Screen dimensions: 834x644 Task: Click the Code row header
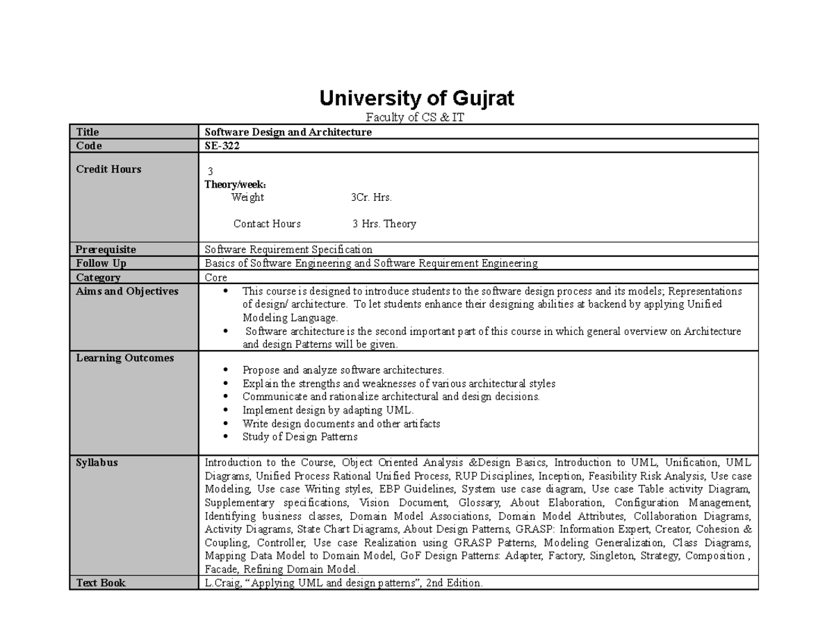(x=88, y=145)
